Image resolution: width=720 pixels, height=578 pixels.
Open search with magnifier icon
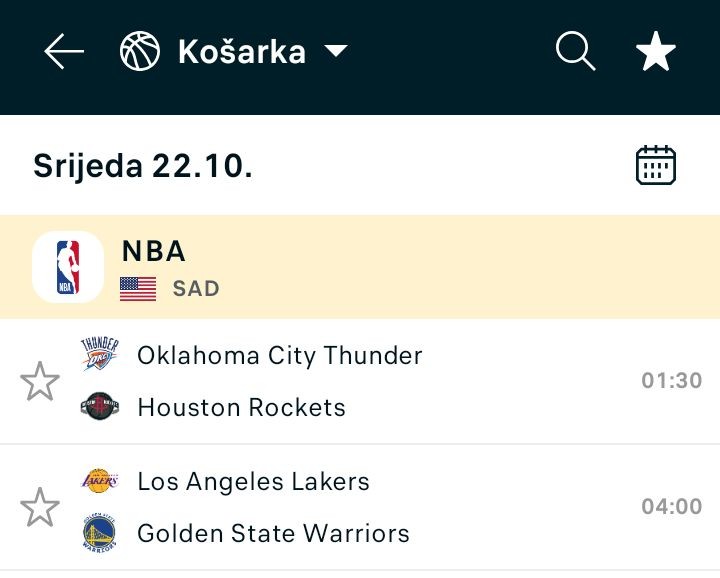(x=575, y=52)
